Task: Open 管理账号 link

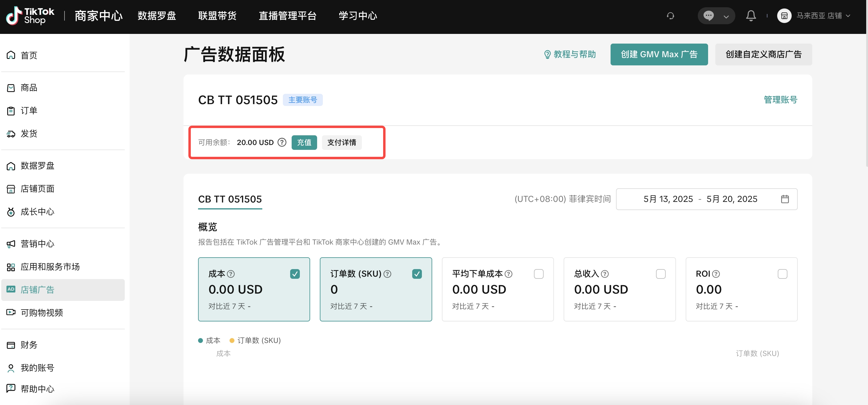Action: coord(781,100)
